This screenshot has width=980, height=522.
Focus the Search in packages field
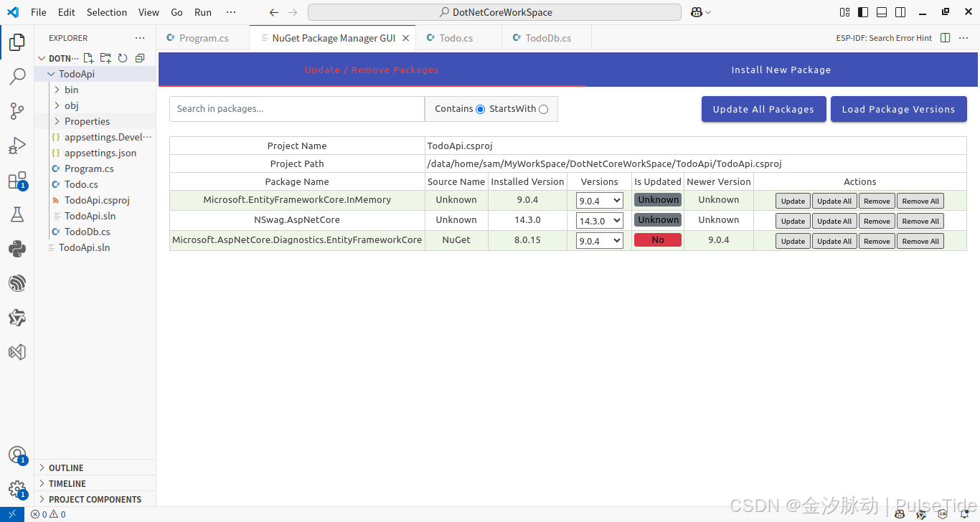297,109
